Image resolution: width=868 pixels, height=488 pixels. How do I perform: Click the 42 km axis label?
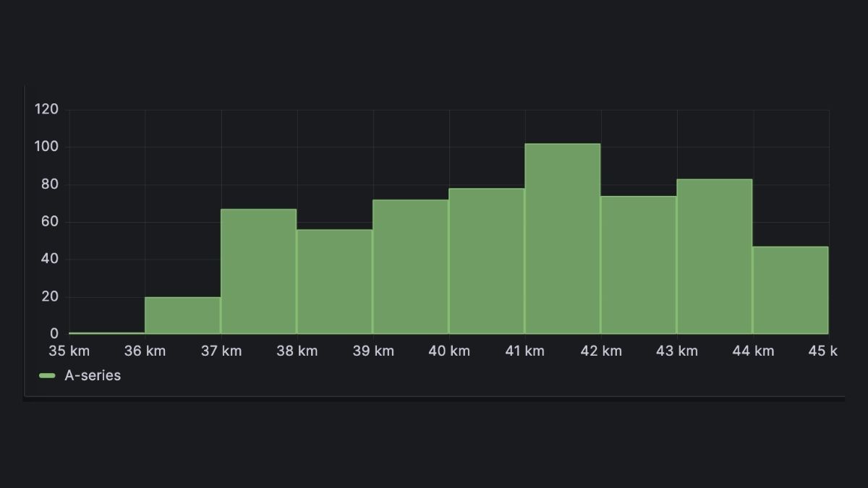tap(602, 351)
